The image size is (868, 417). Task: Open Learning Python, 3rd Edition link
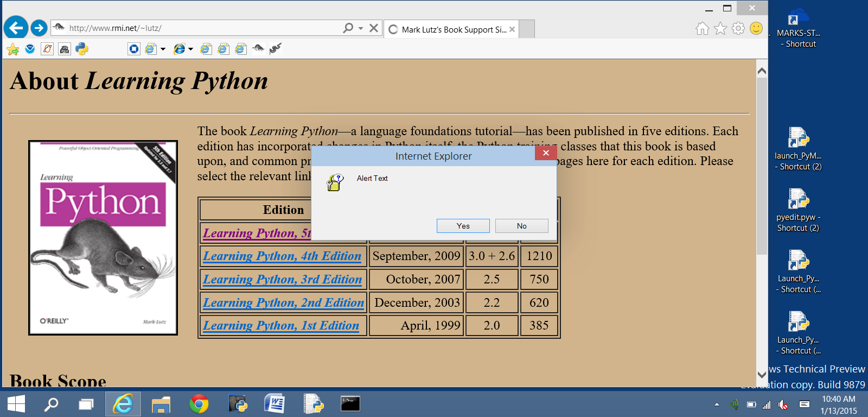tap(282, 279)
